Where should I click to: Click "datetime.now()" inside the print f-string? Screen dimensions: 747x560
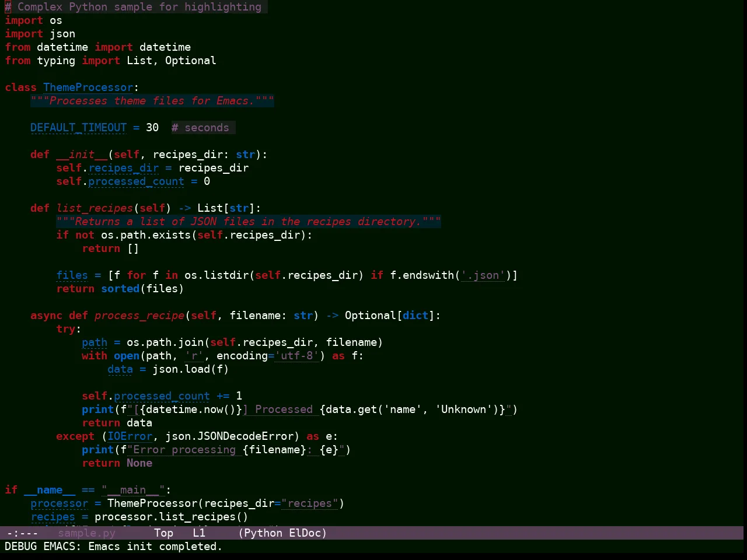tap(191, 409)
